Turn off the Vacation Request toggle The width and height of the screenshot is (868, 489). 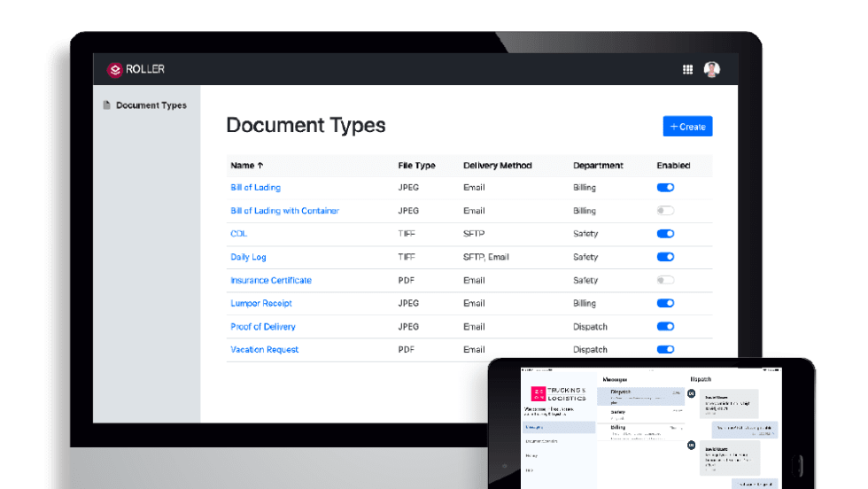pos(665,349)
